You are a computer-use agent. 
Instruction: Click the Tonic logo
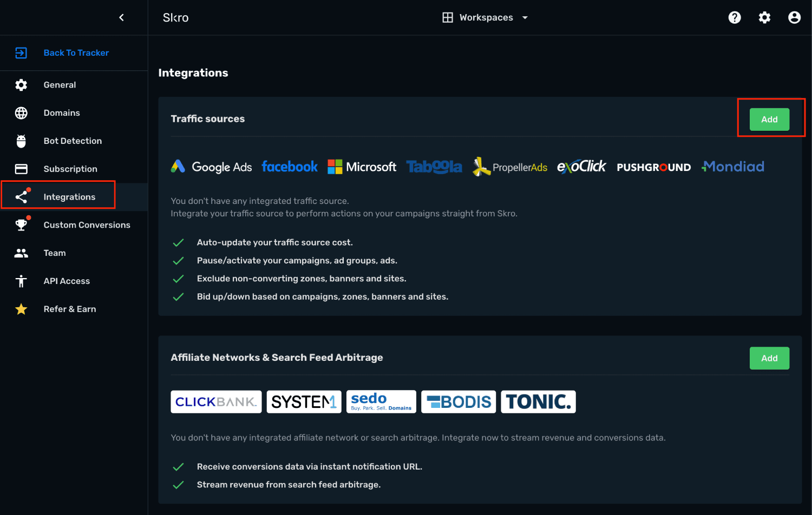click(x=538, y=401)
